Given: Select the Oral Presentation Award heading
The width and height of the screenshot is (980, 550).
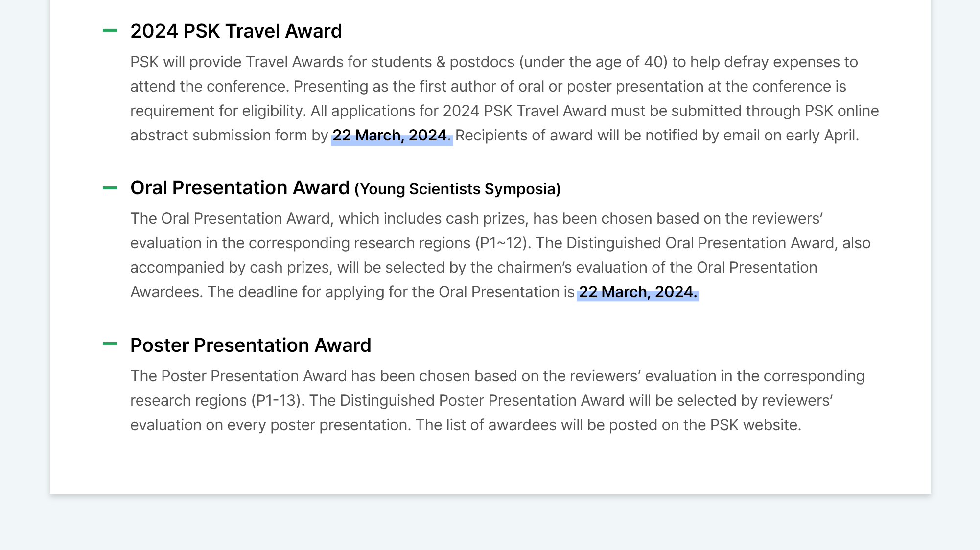Looking at the screenshot, I should 240,188.
